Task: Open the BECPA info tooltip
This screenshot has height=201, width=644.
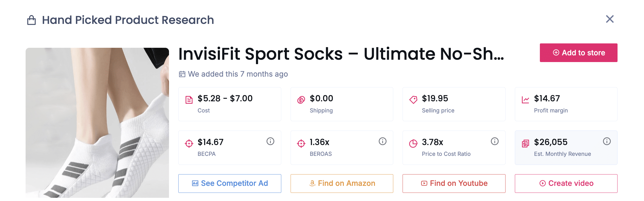Action: pos(270,142)
